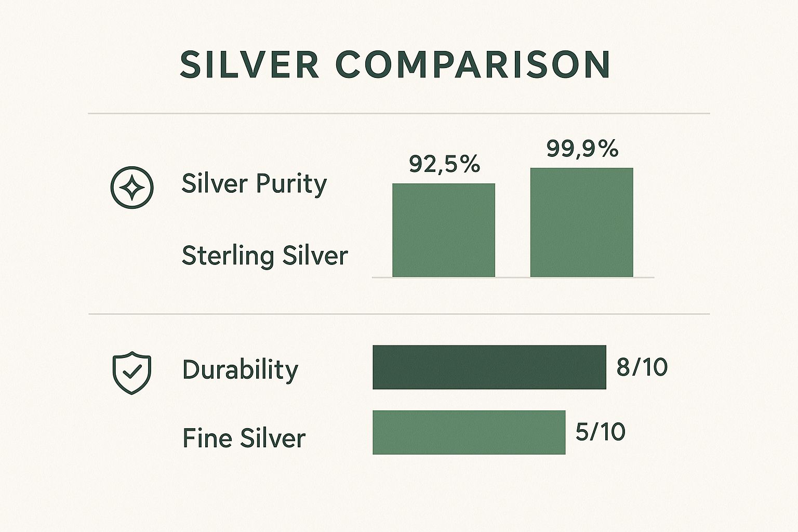Click the Silver Purity label

(254, 184)
